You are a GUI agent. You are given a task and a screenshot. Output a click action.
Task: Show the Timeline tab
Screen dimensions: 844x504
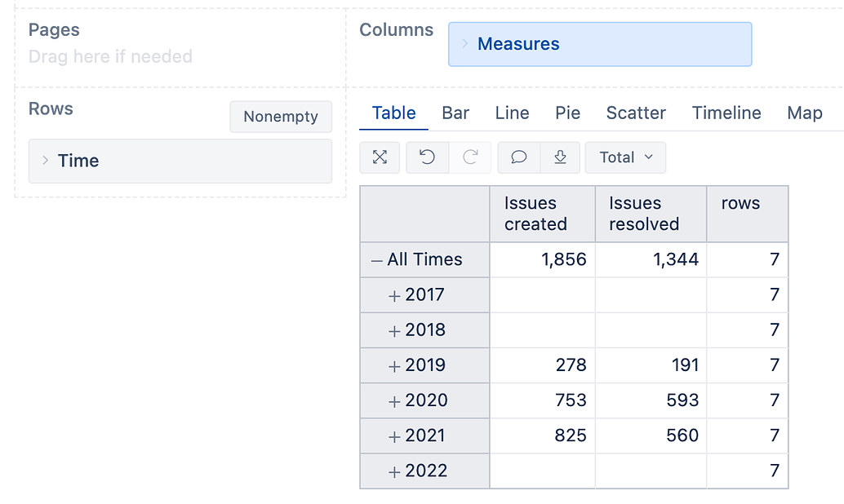point(726,113)
